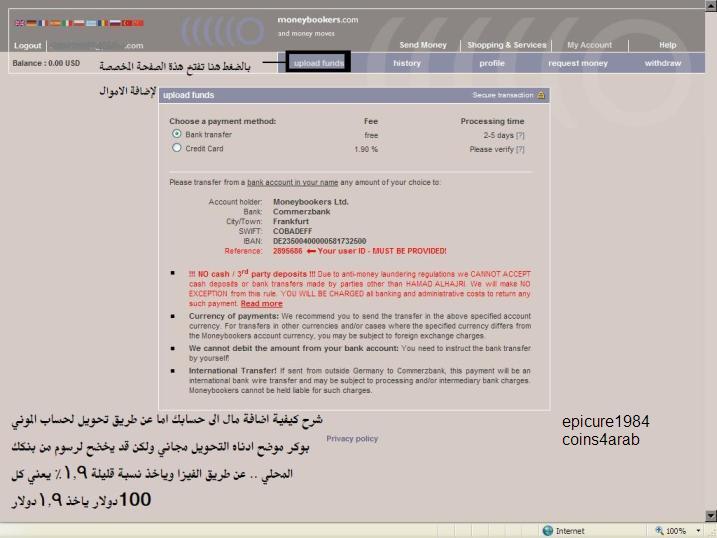Switch language using the Russian flag
The image size is (717, 538).
[x=115, y=23]
